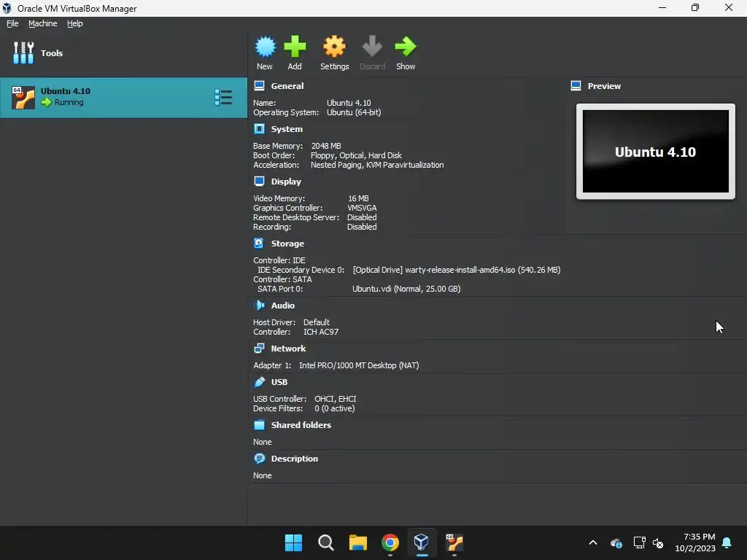Click the 16 MB video memory value

coord(358,198)
